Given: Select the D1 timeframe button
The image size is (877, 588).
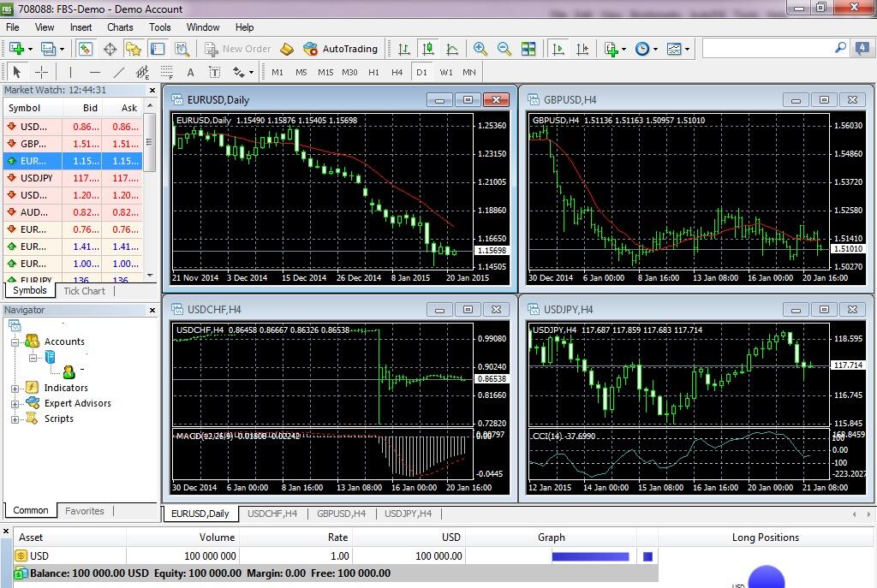Looking at the screenshot, I should (421, 72).
